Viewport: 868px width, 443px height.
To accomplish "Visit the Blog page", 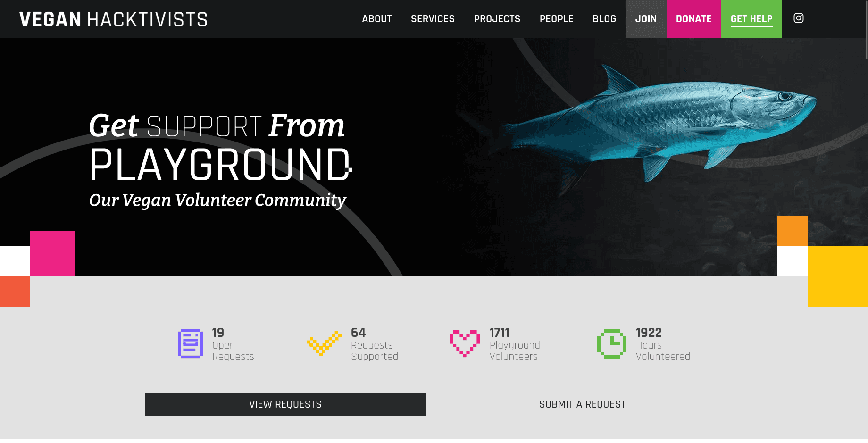I will tap(604, 19).
